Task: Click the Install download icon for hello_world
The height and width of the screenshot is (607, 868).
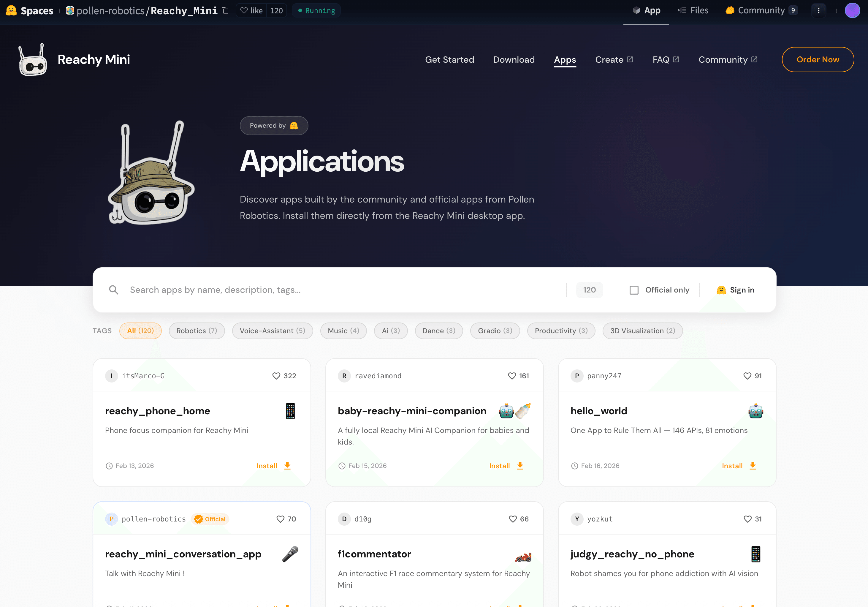Action: point(753,466)
